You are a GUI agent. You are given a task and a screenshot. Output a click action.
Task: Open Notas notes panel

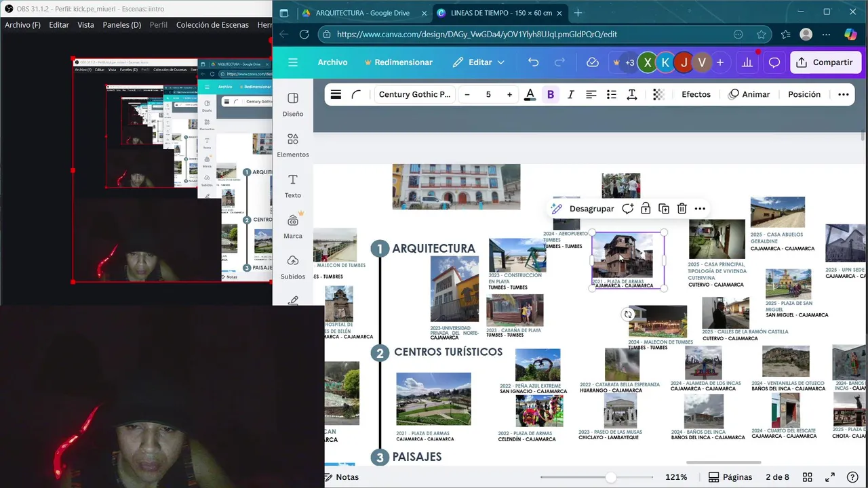(342, 477)
